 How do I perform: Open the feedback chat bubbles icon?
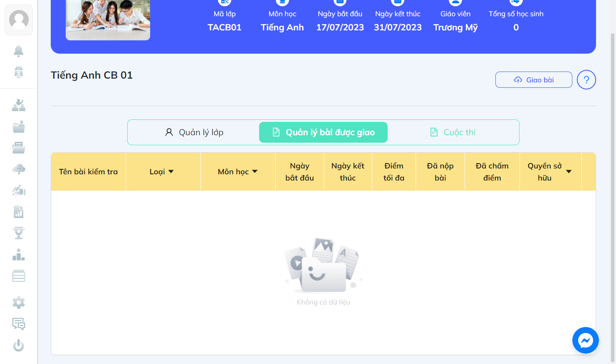coord(19,324)
